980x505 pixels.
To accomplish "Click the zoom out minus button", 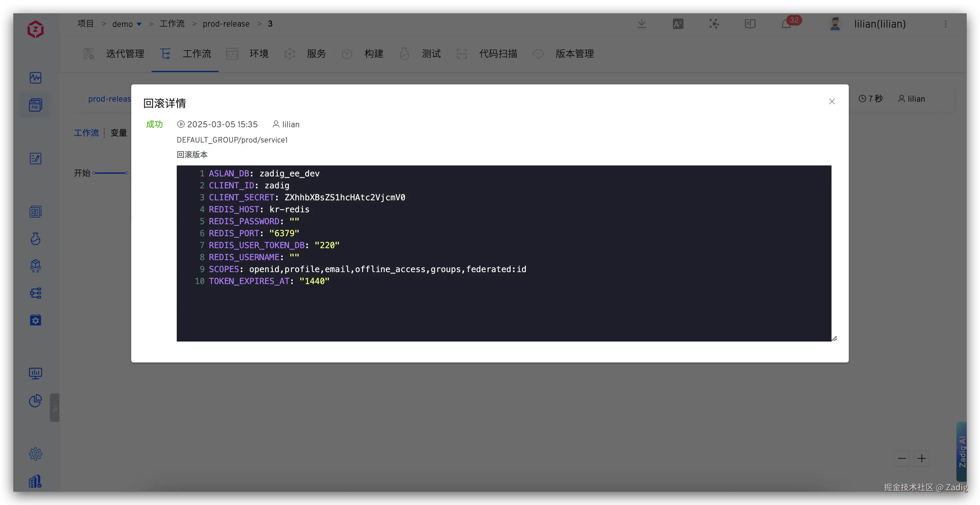I will pos(902,458).
